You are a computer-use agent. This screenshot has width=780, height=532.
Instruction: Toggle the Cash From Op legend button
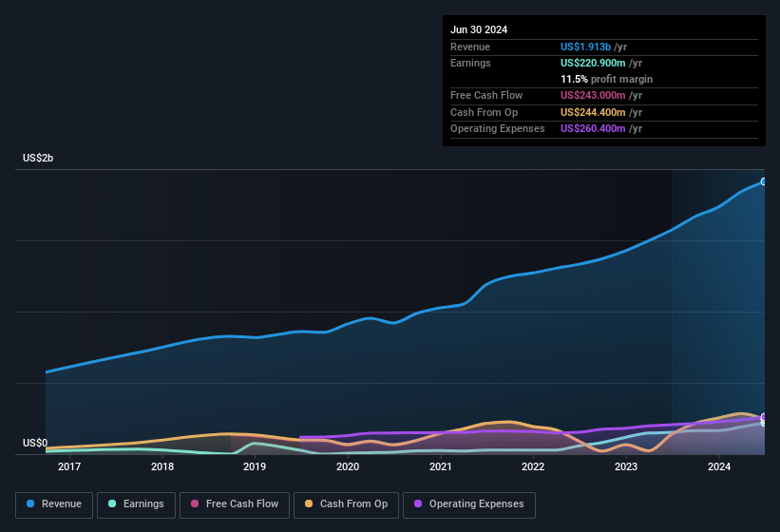346,504
